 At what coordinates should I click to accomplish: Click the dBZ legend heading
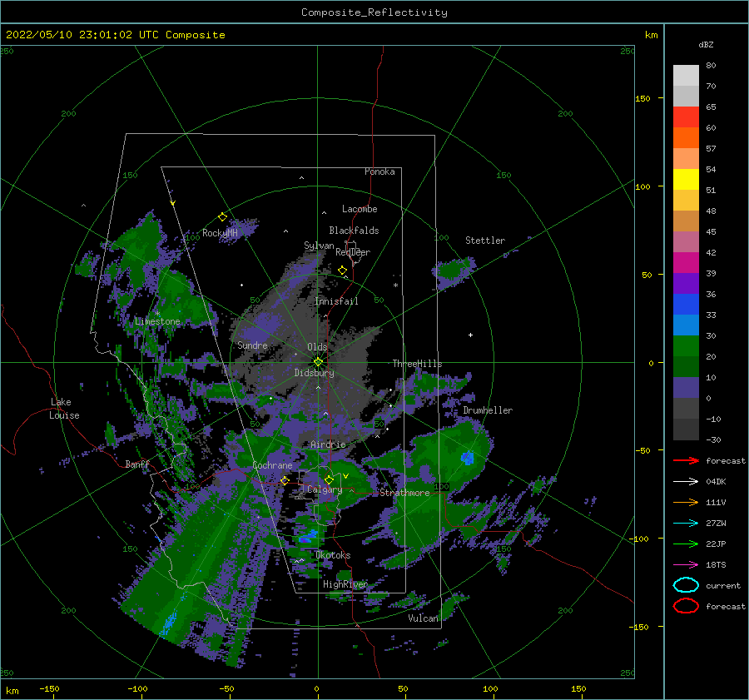(706, 44)
